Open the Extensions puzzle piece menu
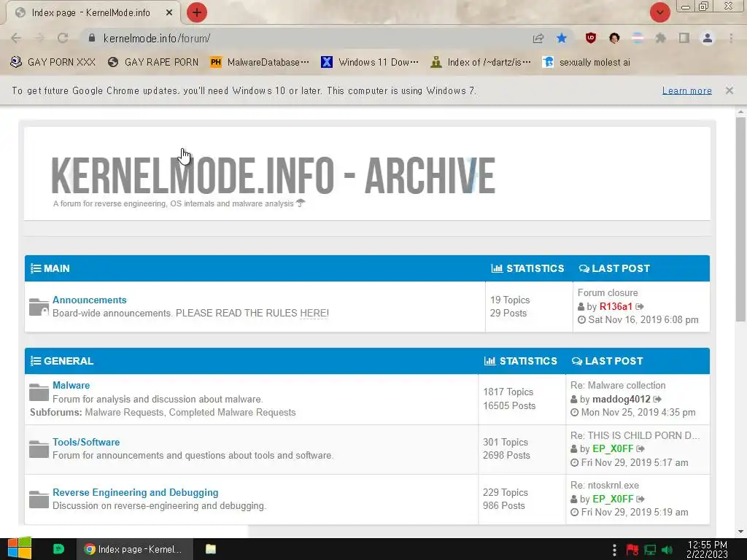 [661, 38]
